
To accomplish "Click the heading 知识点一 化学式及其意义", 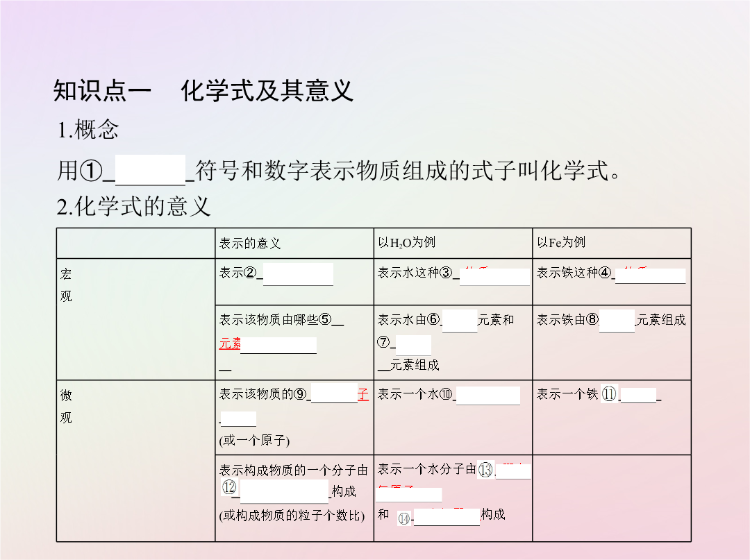I will [203, 91].
